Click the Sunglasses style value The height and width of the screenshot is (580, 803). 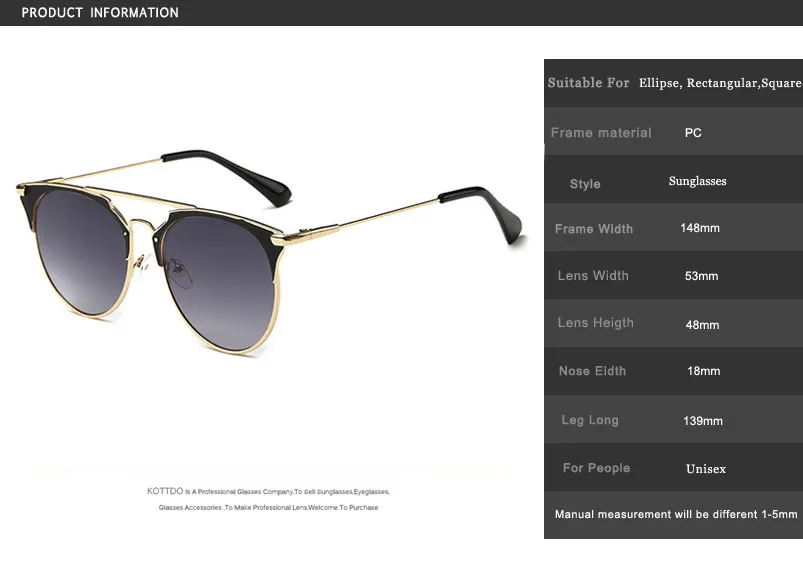pyautogui.click(x=698, y=181)
